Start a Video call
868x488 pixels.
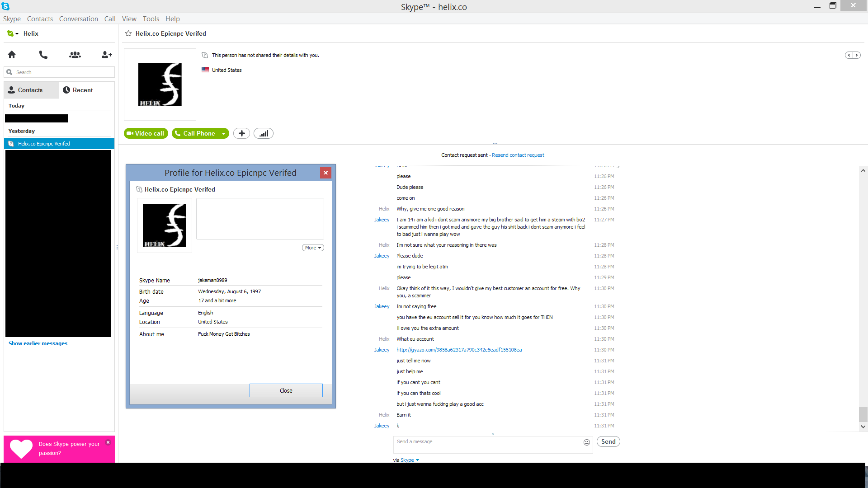(x=146, y=133)
